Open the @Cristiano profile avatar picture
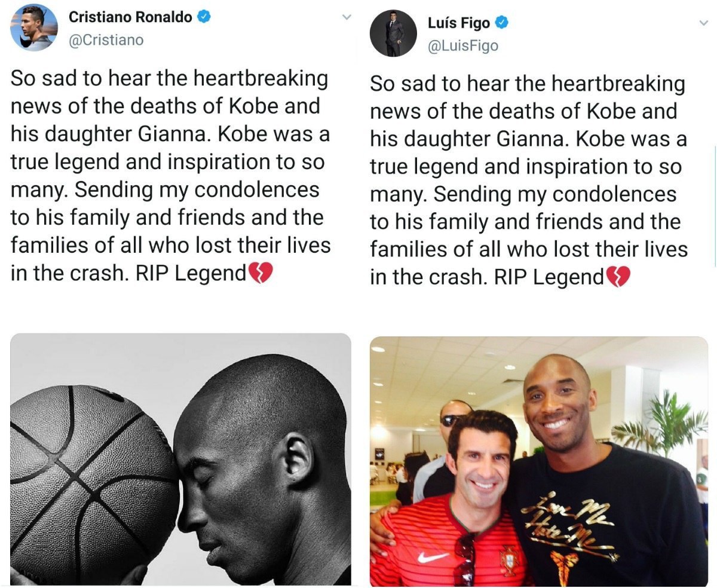717x588 pixels. (x=34, y=27)
